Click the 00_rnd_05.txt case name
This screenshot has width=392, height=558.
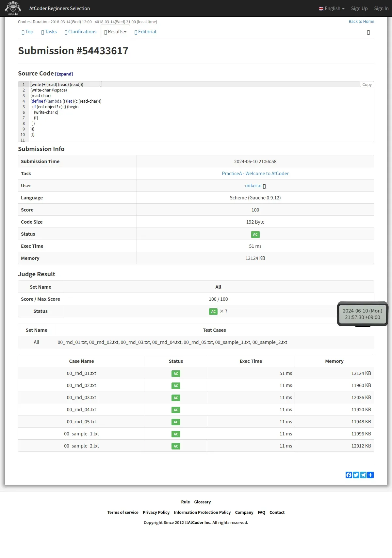click(x=81, y=422)
